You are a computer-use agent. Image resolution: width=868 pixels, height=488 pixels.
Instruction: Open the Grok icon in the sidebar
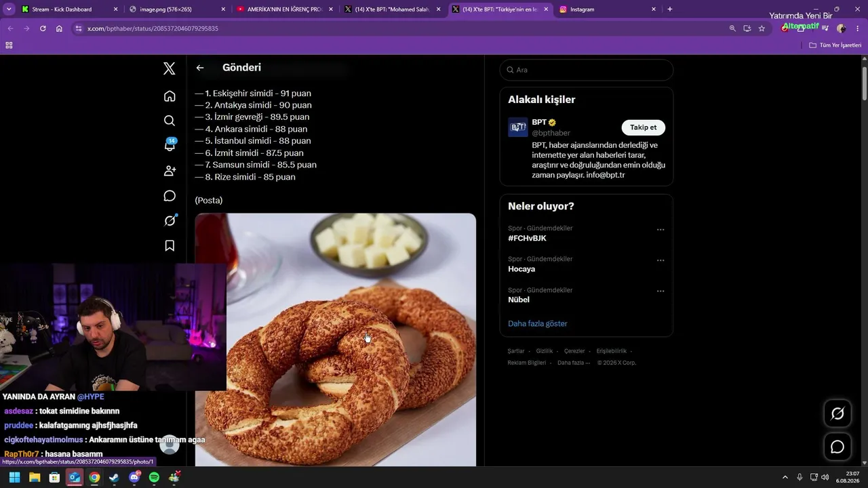pos(170,220)
